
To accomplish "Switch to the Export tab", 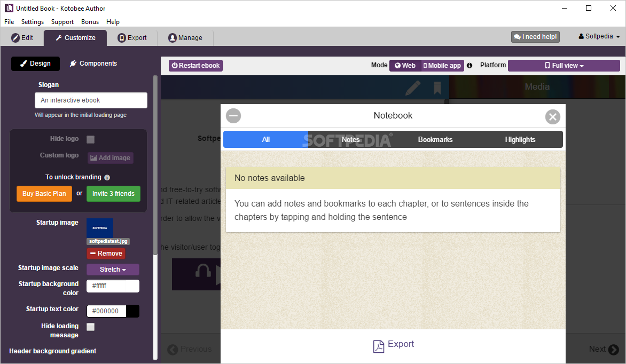I will pos(132,38).
